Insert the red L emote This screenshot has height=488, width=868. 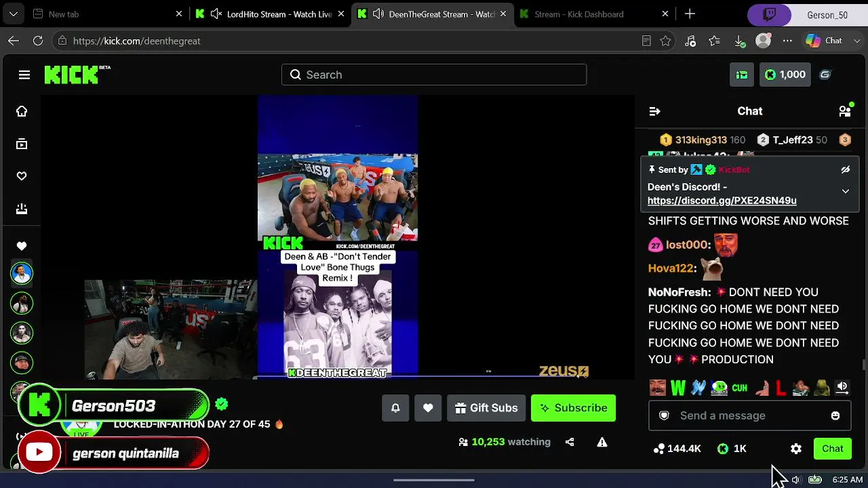(x=781, y=388)
